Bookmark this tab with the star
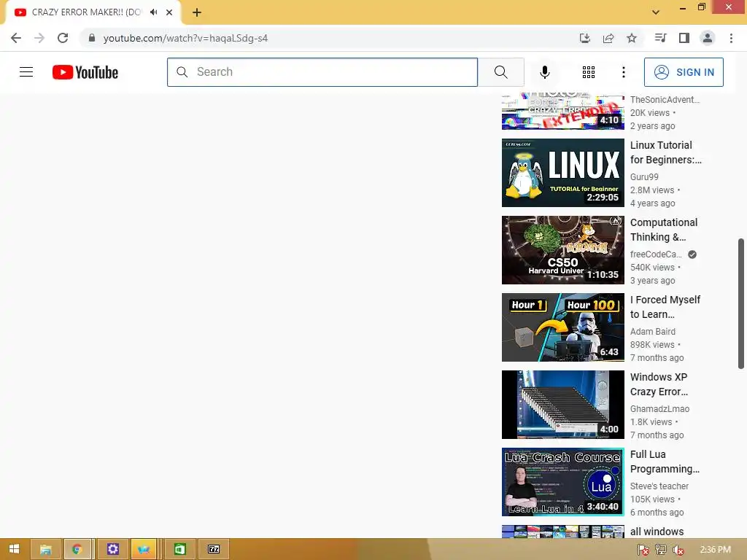Viewport: 747px width, 560px height. click(632, 38)
